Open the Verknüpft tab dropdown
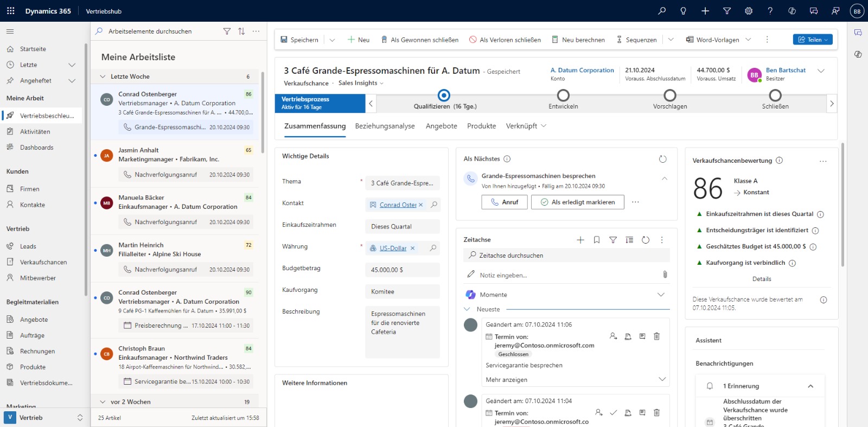Image resolution: width=868 pixels, height=427 pixels. pos(526,126)
